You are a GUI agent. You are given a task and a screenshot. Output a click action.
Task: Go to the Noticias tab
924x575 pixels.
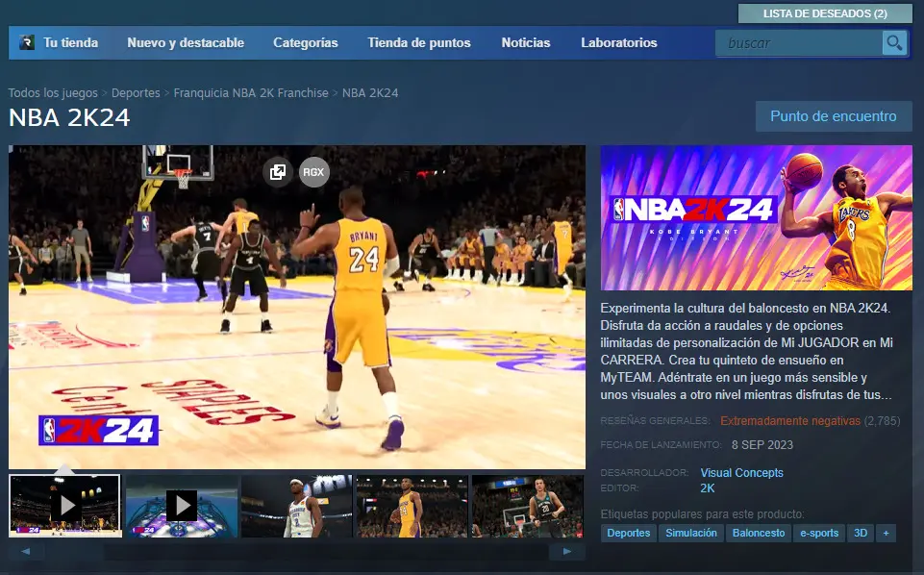pyautogui.click(x=526, y=43)
